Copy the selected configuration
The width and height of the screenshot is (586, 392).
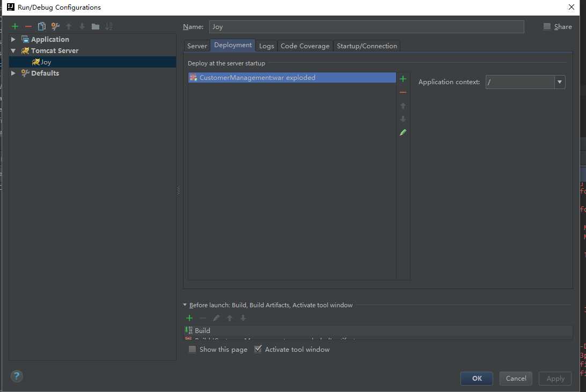(42, 26)
